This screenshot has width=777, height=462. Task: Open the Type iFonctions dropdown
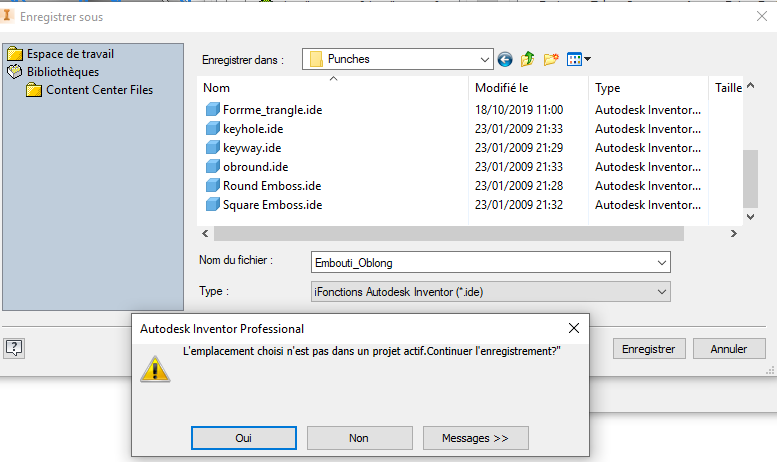tap(491, 292)
